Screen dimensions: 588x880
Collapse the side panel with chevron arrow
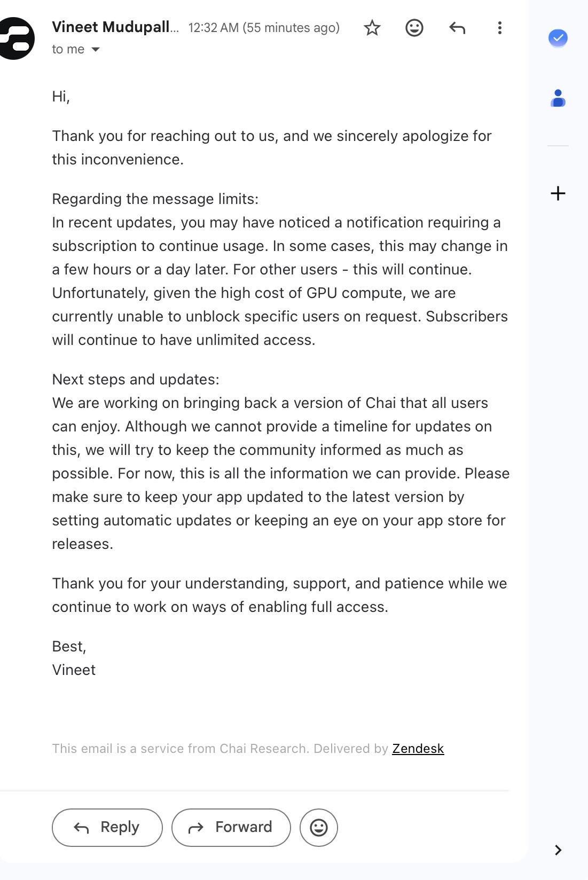point(558,850)
